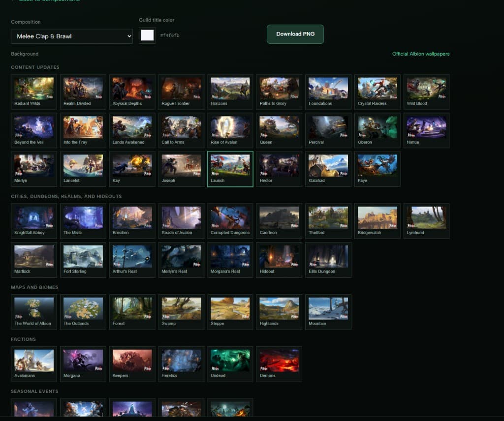The height and width of the screenshot is (421, 504).
Task: Choose the Wild Blood wallpaper
Action: [426, 92]
